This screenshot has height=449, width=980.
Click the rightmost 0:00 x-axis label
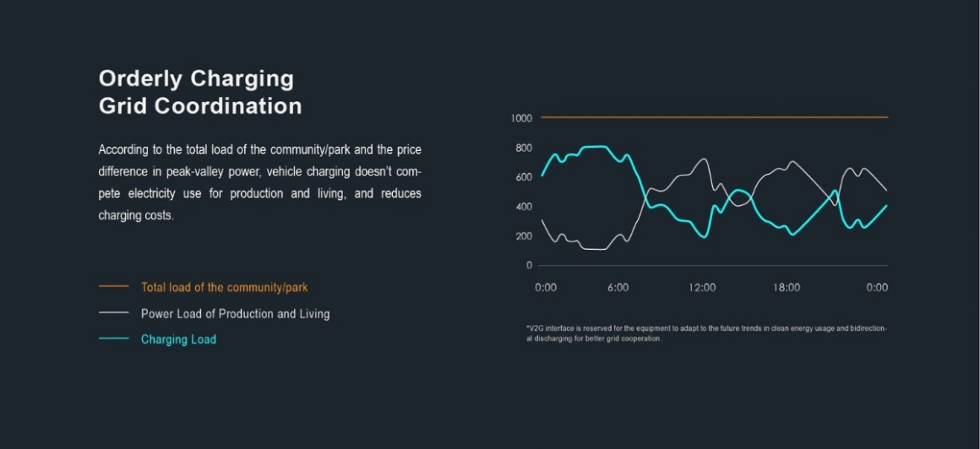click(x=877, y=288)
